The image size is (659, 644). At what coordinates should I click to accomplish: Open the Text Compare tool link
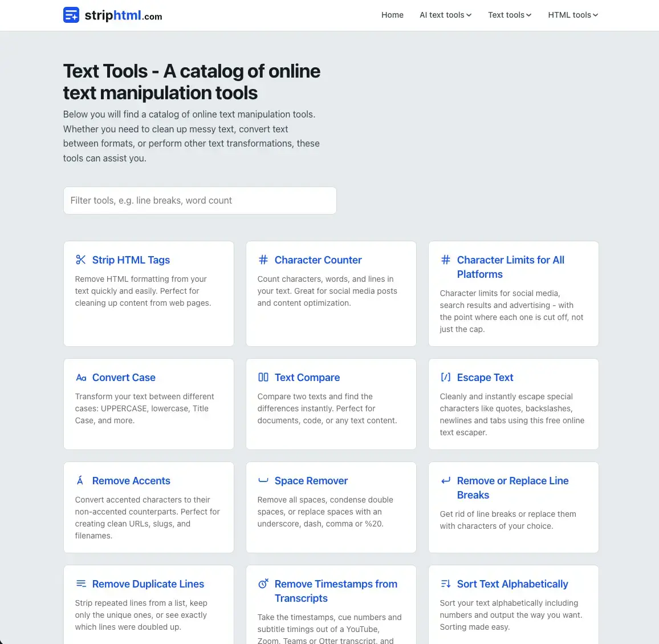(x=307, y=377)
